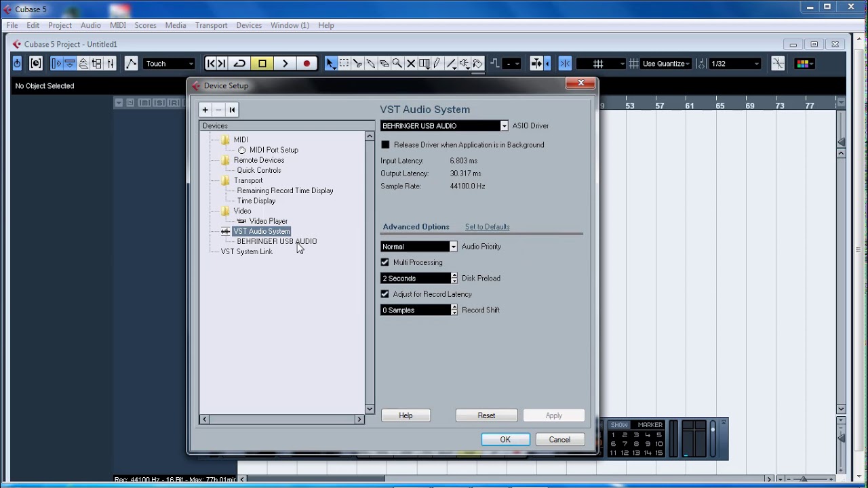Select Quick Controls in device tree
The width and height of the screenshot is (868, 488).
(x=258, y=170)
